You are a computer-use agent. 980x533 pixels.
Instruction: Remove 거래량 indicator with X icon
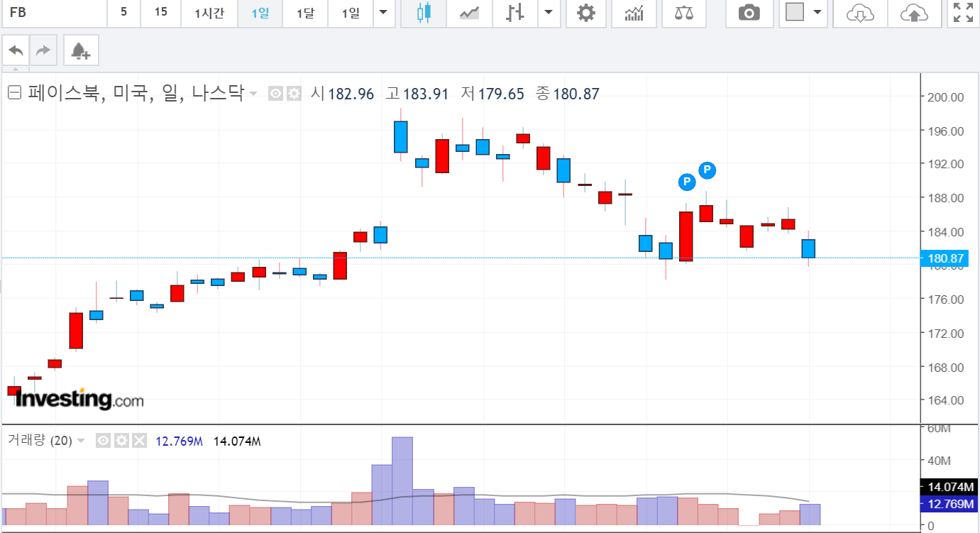139,441
